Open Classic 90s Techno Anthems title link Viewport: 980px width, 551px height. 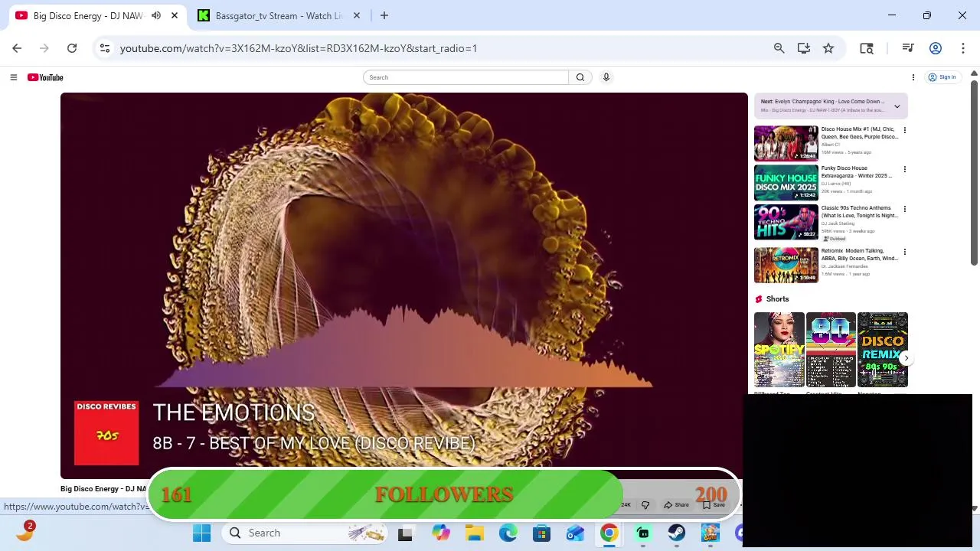click(x=859, y=212)
